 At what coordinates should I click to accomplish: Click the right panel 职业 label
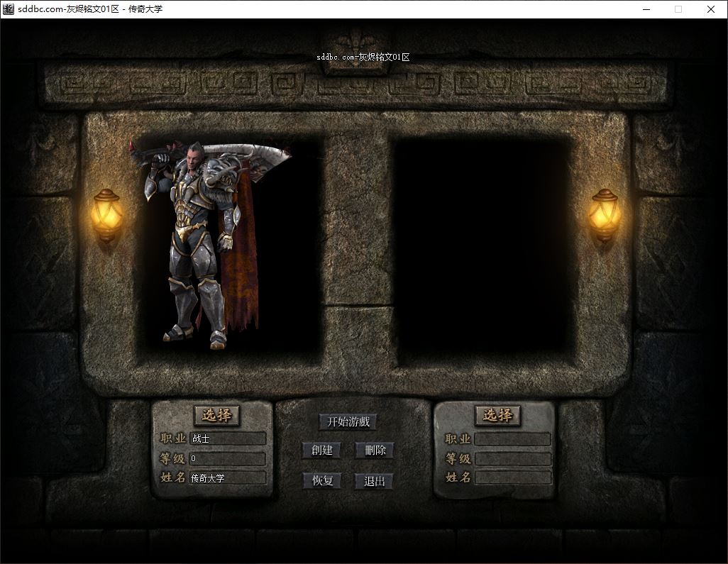458,438
